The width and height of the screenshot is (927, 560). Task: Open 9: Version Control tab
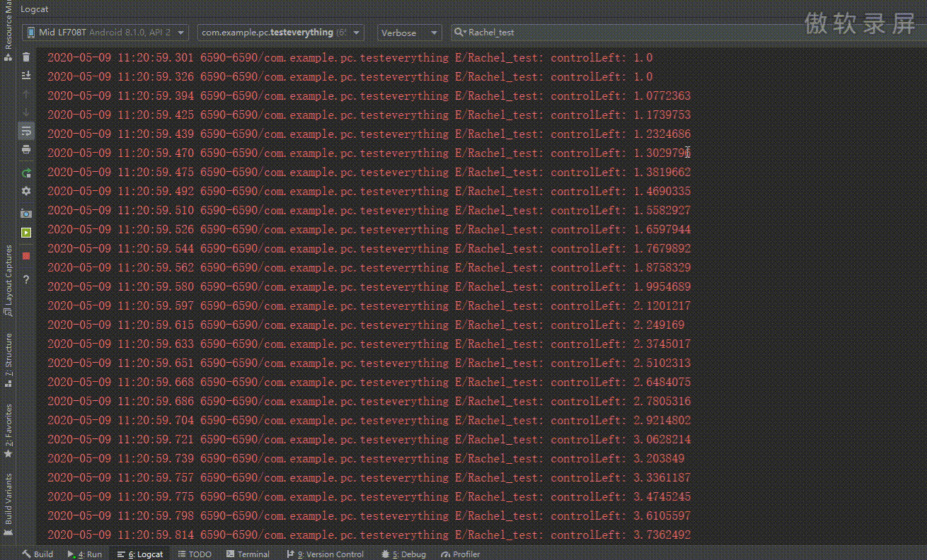pyautogui.click(x=325, y=554)
